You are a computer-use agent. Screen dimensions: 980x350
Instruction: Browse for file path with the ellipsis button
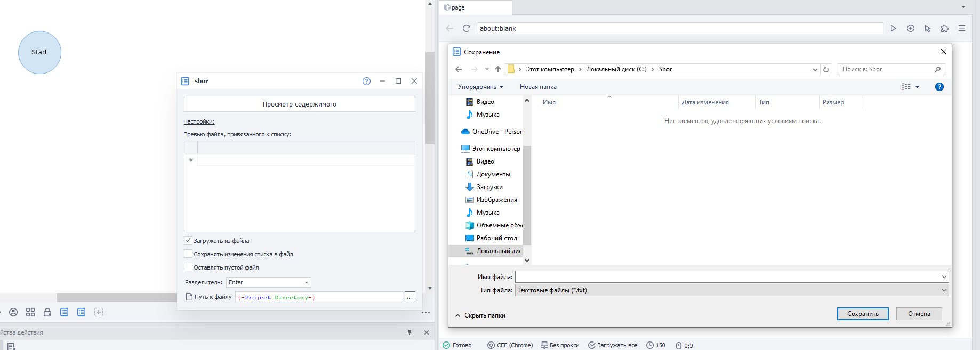click(409, 297)
